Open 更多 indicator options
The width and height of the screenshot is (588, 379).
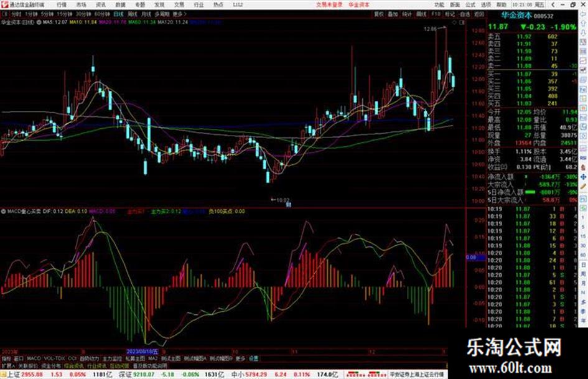(x=240, y=358)
